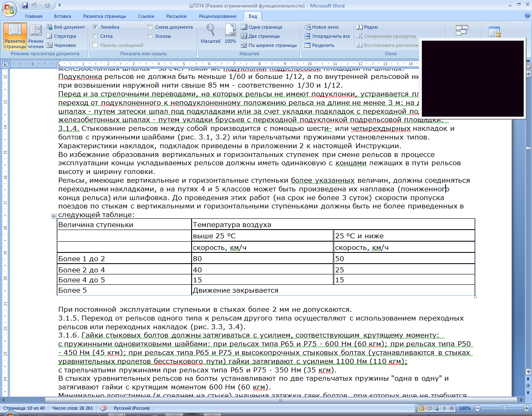Select Draft view status bar icon

(x=451, y=408)
